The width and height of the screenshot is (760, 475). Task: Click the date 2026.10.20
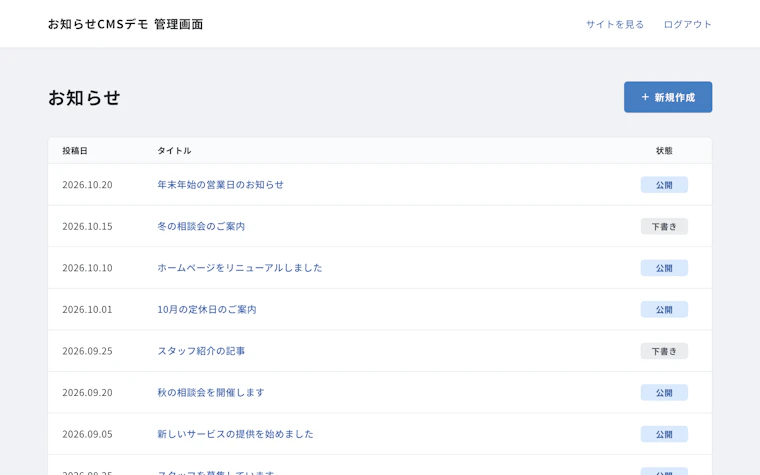coord(87,185)
